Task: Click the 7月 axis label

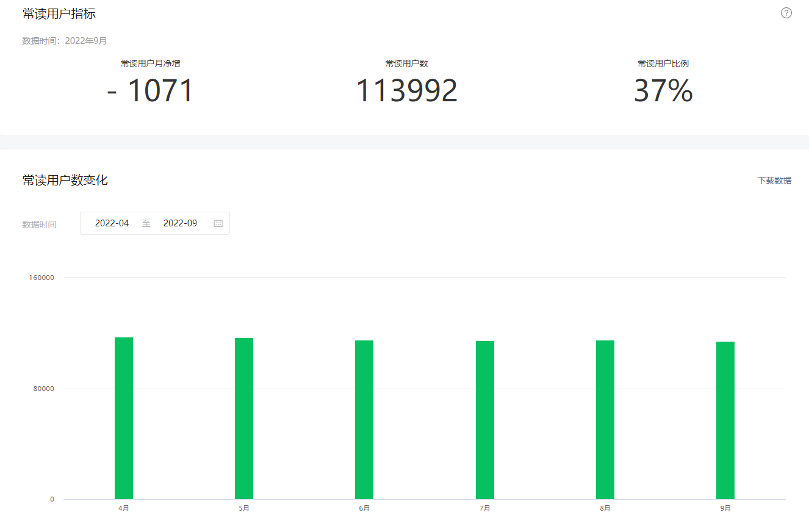Action: (x=485, y=508)
